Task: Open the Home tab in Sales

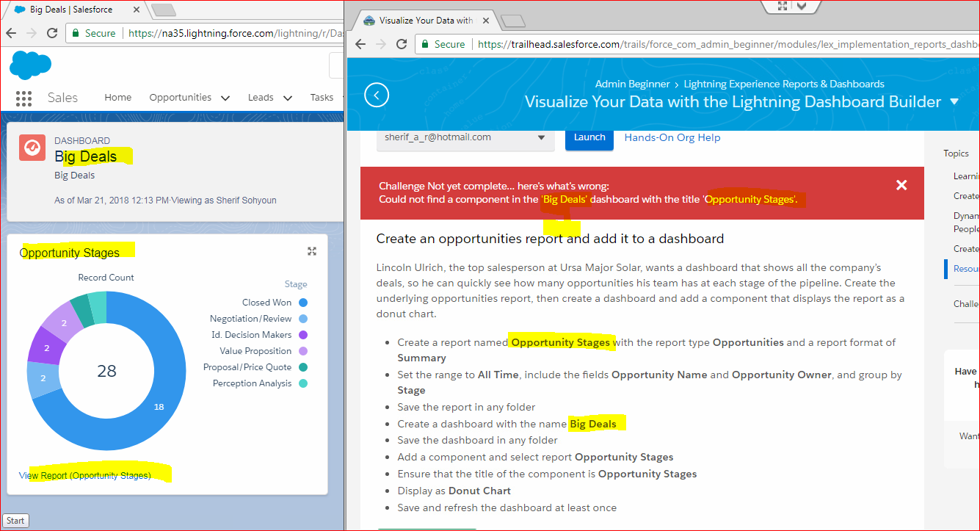Action: coord(117,98)
